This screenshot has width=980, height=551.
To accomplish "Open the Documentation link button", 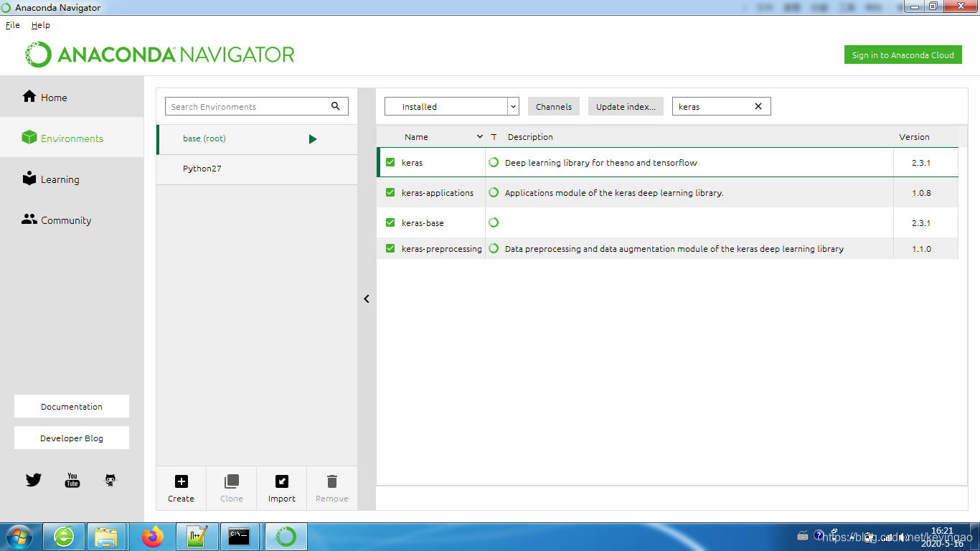I will coord(72,406).
